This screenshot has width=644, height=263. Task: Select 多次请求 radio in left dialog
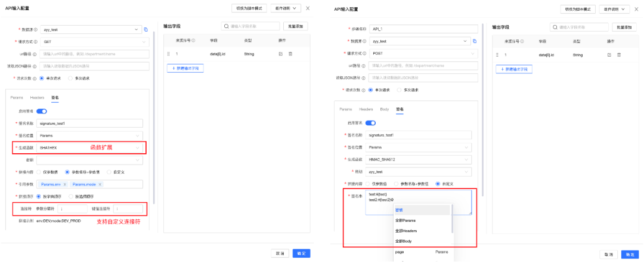(70, 78)
